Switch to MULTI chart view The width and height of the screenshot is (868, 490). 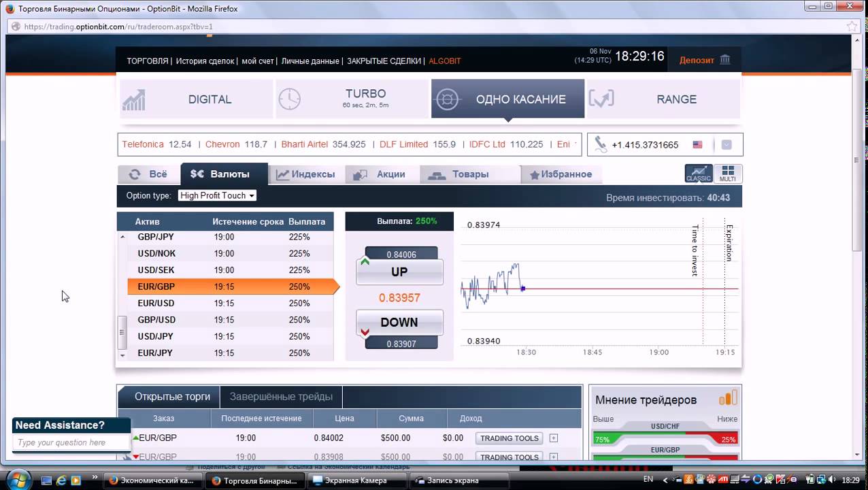[728, 174]
